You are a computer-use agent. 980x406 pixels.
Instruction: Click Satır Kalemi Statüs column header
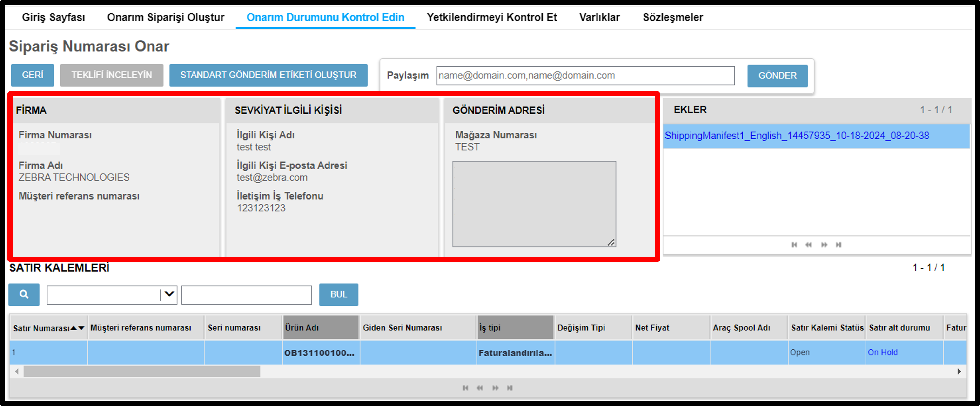pyautogui.click(x=827, y=328)
